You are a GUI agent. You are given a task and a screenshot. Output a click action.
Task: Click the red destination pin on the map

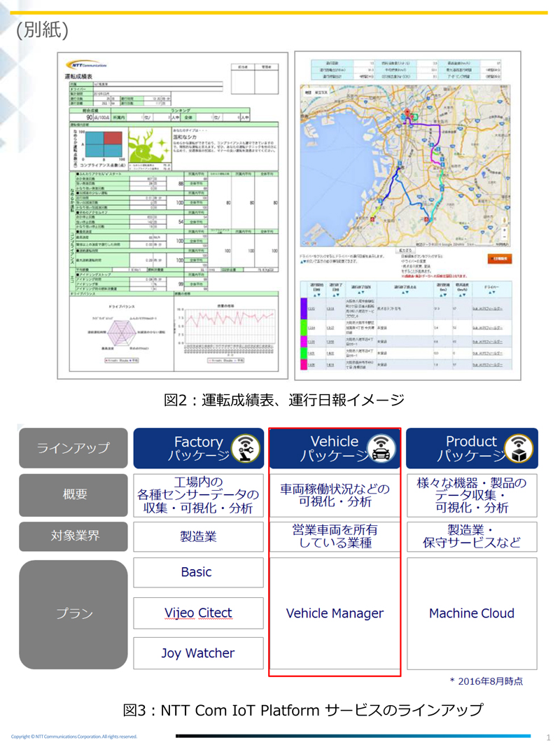407,113
